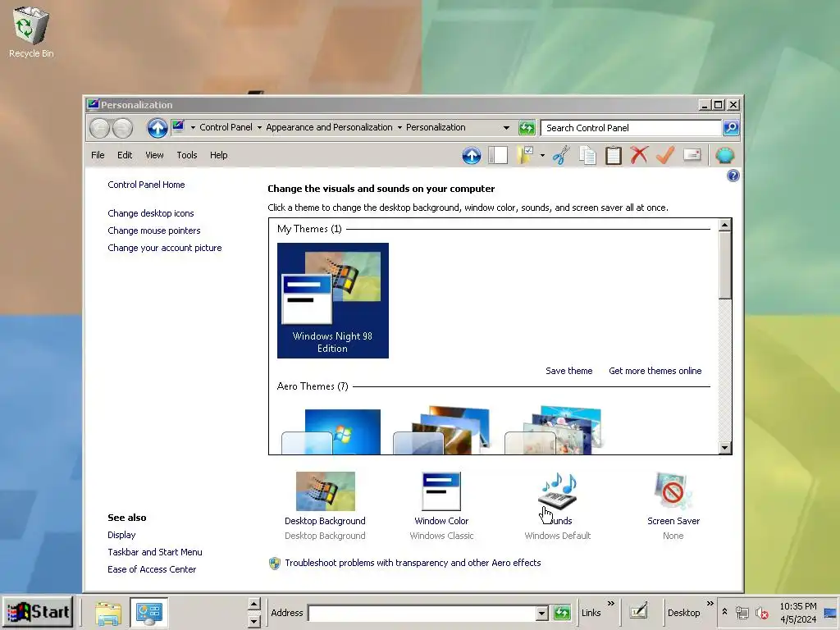Open Recycle Bin on the desktop
The image size is (840, 630).
click(x=31, y=32)
